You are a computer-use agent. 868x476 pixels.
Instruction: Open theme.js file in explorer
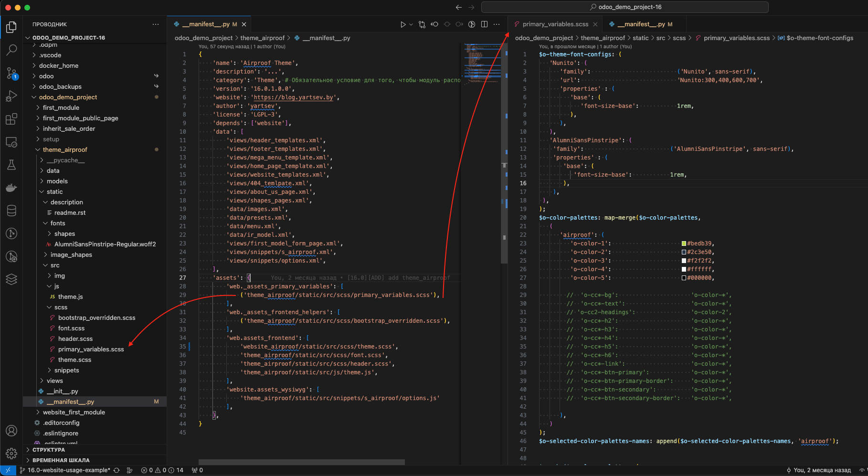click(95, 296)
